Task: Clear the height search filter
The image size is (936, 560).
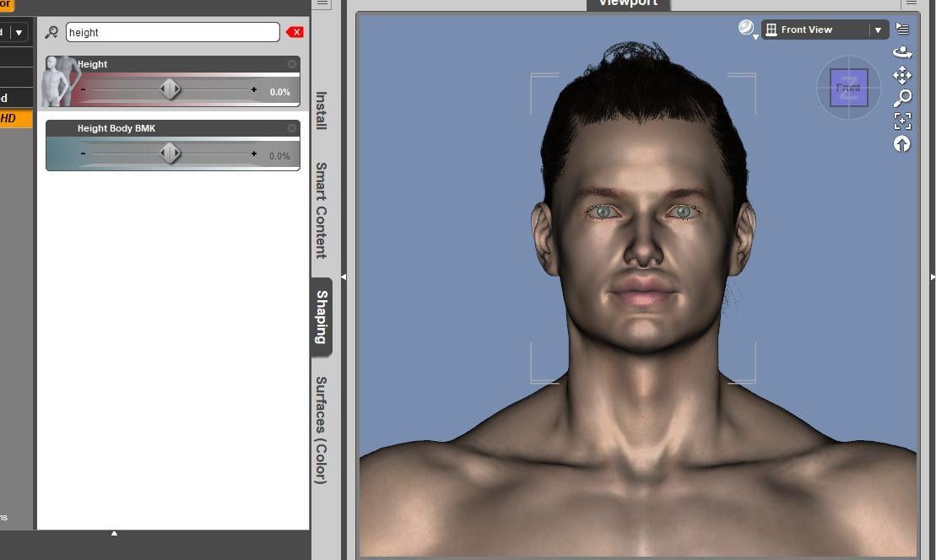Action: coord(295,32)
